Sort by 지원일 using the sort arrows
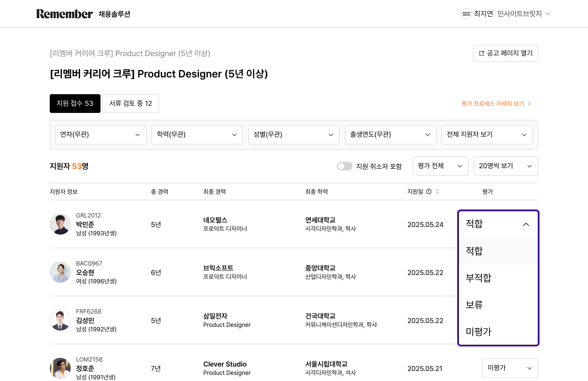Viewport: 588px width, 381px height. click(x=437, y=191)
